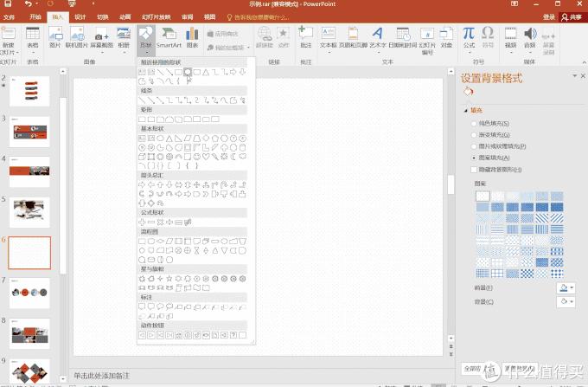Screen dimensions: 588x387
Task: Switch to the 开始 (Home) tab
Action: click(35, 17)
